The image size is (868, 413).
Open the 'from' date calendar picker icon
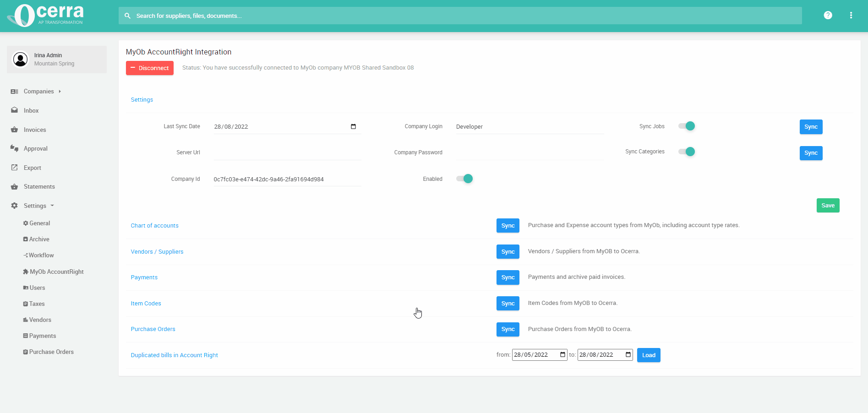562,355
